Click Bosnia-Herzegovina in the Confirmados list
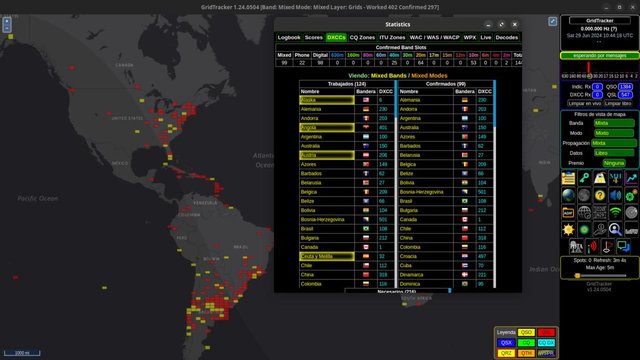640x360 pixels. click(x=422, y=192)
